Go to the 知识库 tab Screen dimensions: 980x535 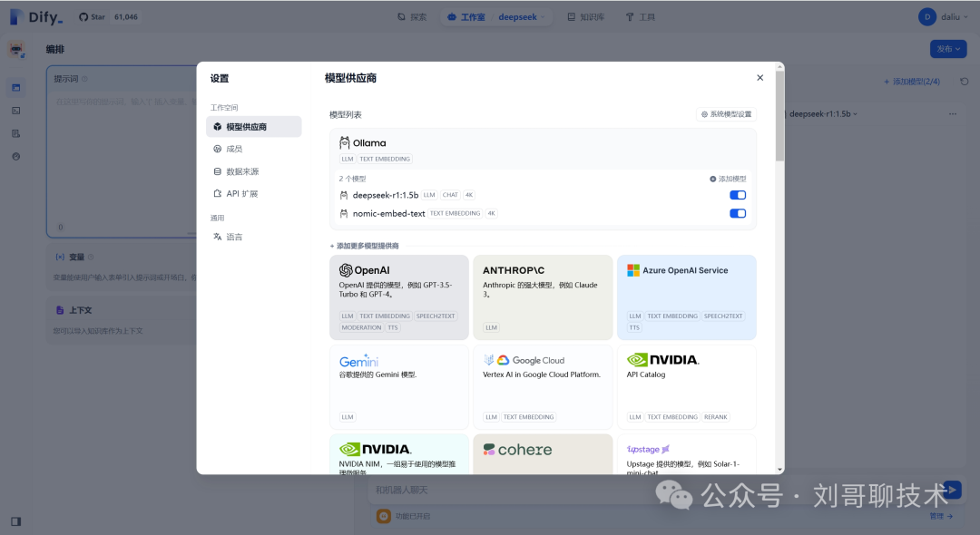(585, 17)
